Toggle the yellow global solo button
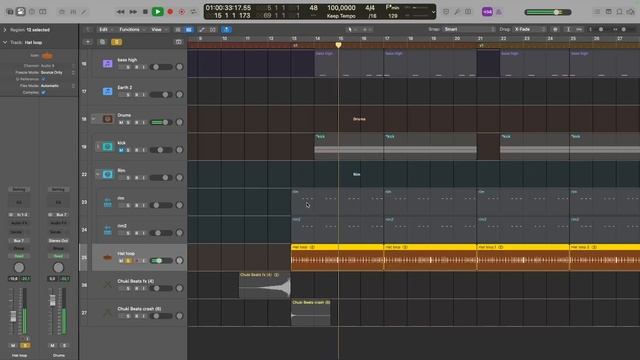Image resolution: width=640 pixels, height=360 pixels. 116,42
